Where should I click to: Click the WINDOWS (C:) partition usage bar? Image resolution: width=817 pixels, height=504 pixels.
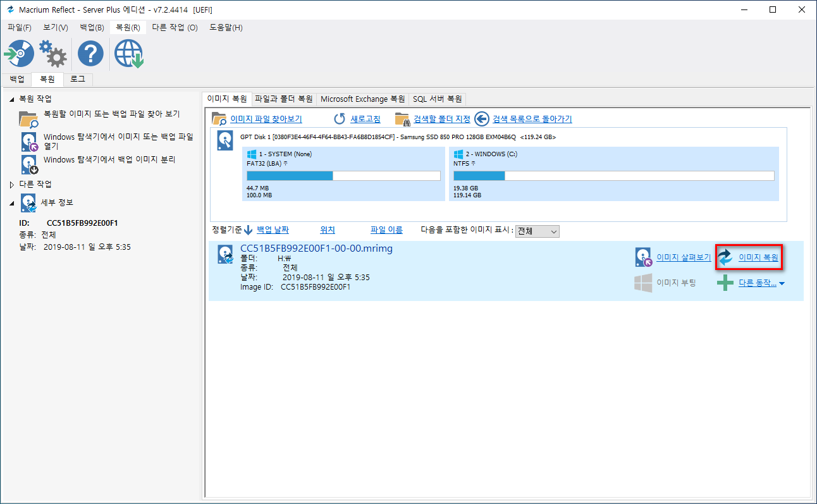tap(613, 176)
